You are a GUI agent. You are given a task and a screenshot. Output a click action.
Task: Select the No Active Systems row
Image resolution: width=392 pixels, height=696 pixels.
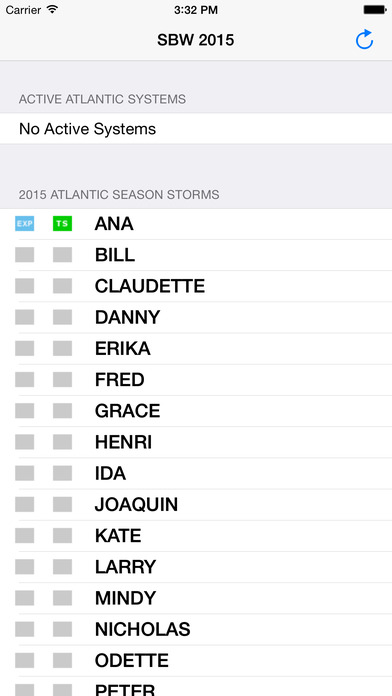(196, 129)
